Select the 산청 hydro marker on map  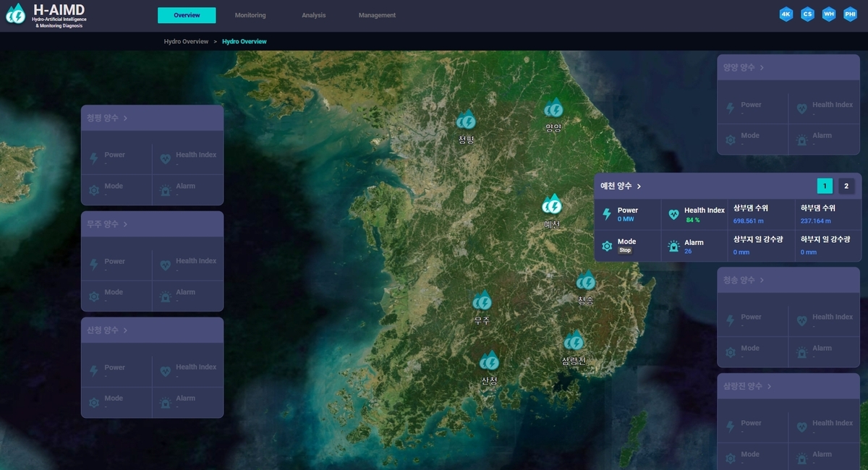490,361
